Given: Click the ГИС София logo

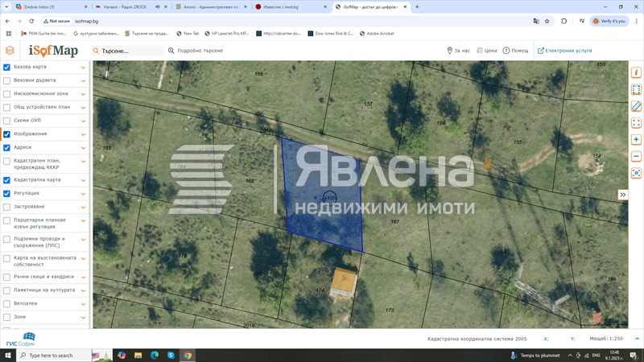Looking at the screenshot, I should pyautogui.click(x=21, y=339).
